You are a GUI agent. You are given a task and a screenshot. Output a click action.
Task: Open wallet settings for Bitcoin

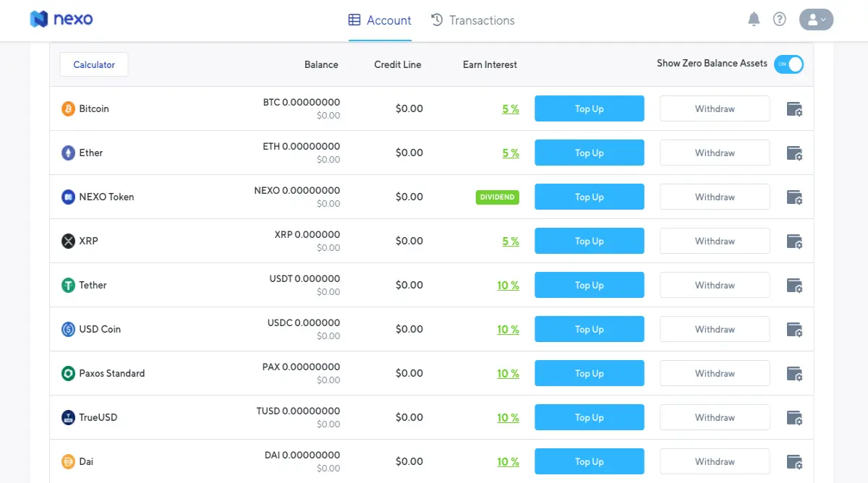click(794, 109)
